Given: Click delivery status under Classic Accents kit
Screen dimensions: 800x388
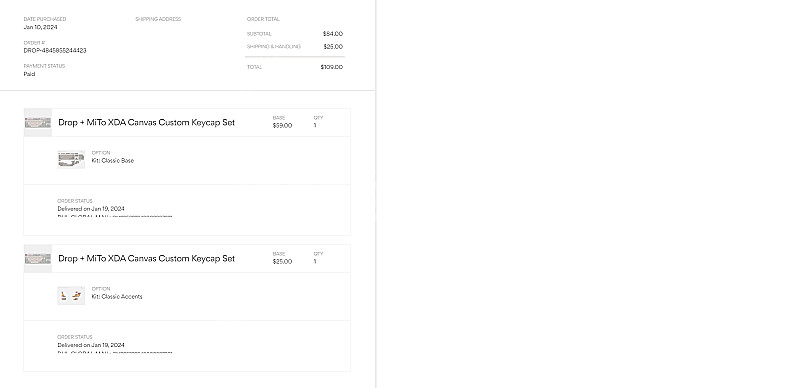Looking at the screenshot, I should tap(91, 345).
